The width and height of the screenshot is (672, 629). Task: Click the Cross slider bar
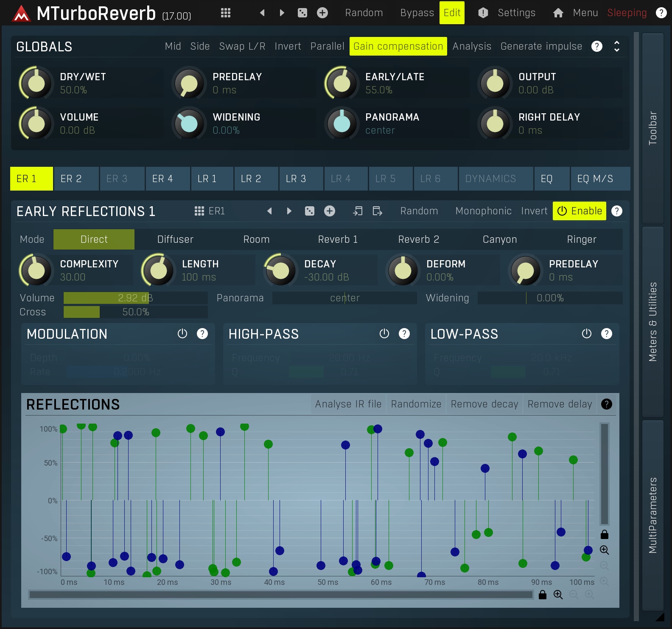point(135,312)
